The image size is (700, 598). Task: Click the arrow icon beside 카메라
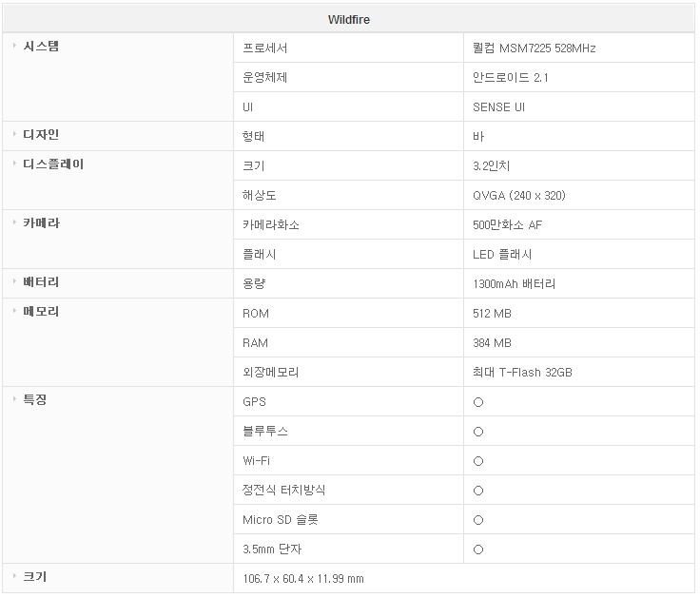(14, 223)
